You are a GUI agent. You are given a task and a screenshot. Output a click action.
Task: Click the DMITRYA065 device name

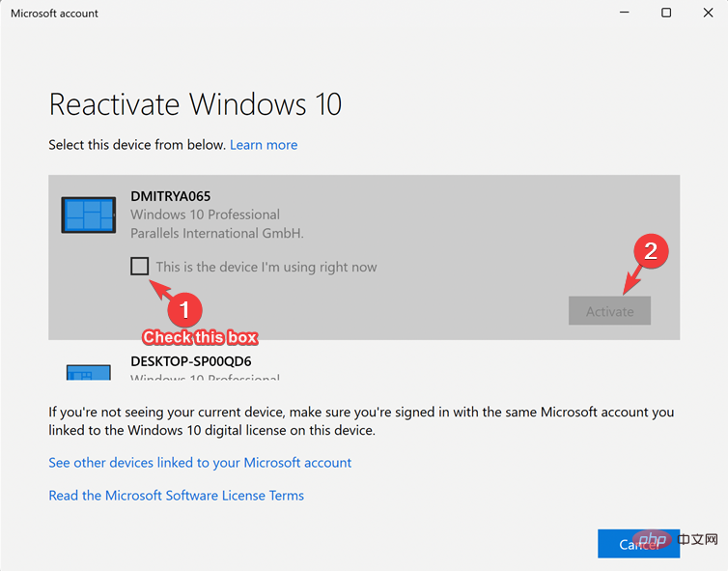point(170,196)
